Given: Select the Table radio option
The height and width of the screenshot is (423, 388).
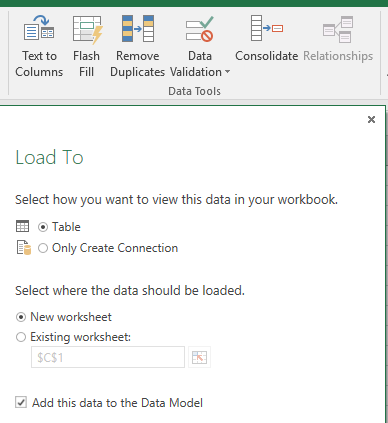Looking at the screenshot, I should 43,227.
